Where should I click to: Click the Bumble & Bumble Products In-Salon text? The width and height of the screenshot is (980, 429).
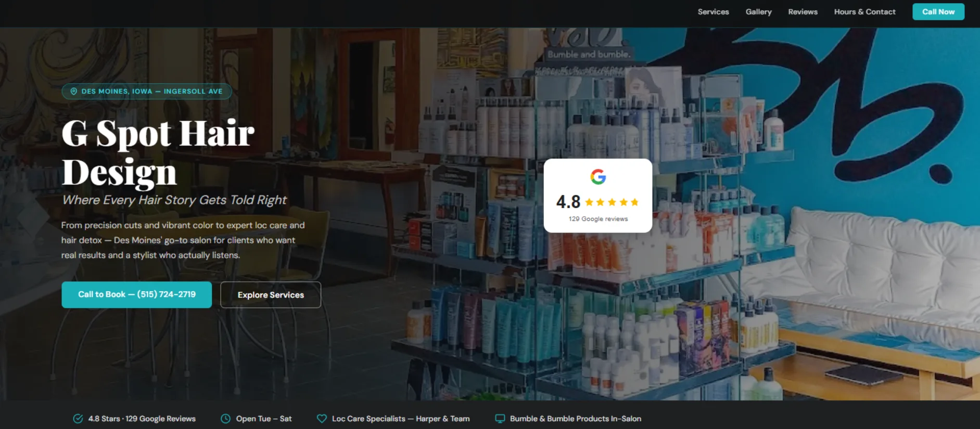(x=575, y=419)
